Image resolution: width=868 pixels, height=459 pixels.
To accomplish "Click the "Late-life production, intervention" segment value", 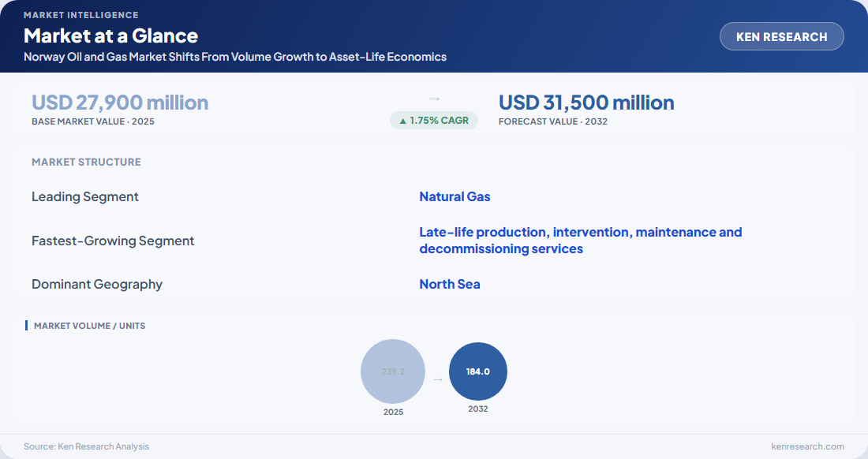I will click(581, 241).
